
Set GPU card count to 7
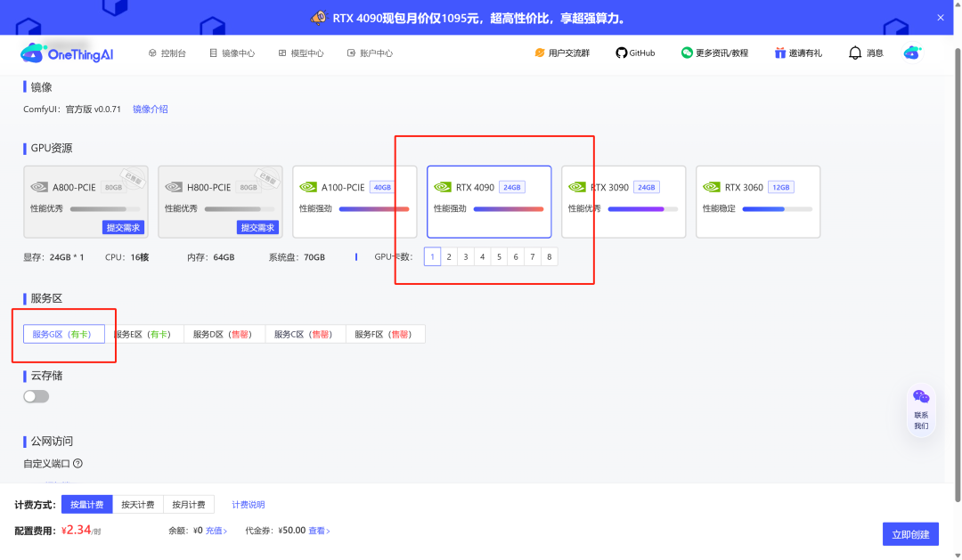click(533, 257)
